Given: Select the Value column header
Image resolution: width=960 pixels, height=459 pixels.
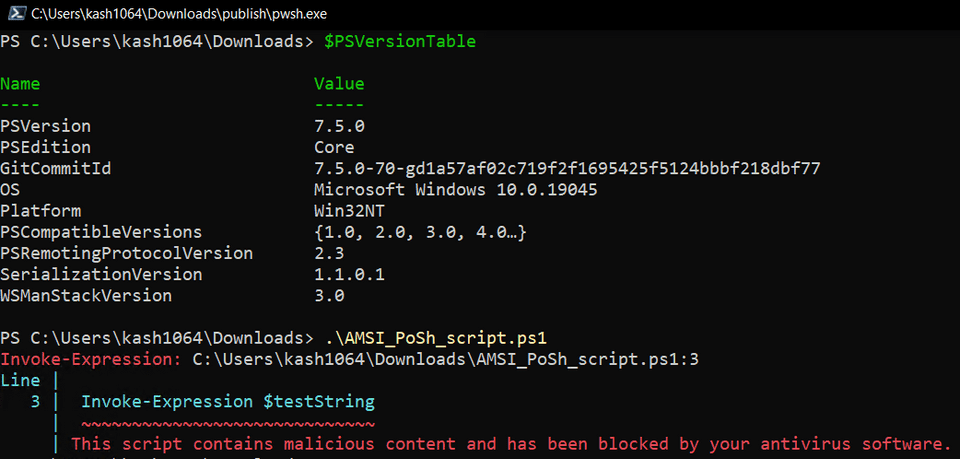Looking at the screenshot, I should click(339, 84).
